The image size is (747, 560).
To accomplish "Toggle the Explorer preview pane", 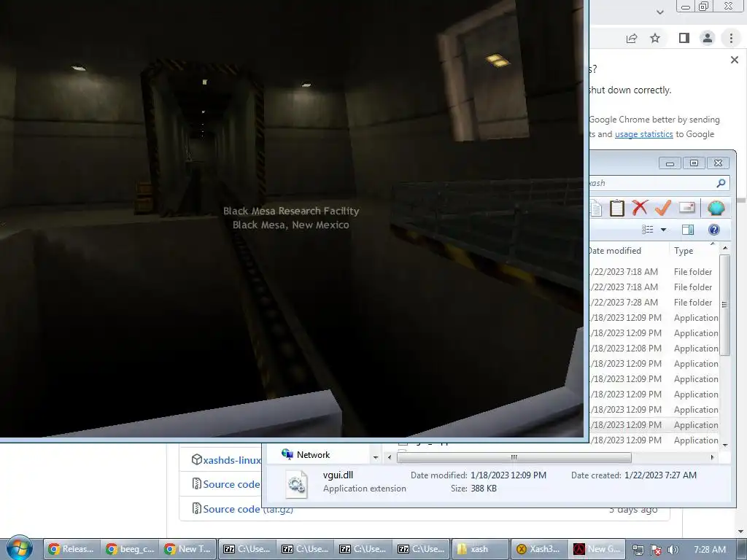I will coord(687,230).
